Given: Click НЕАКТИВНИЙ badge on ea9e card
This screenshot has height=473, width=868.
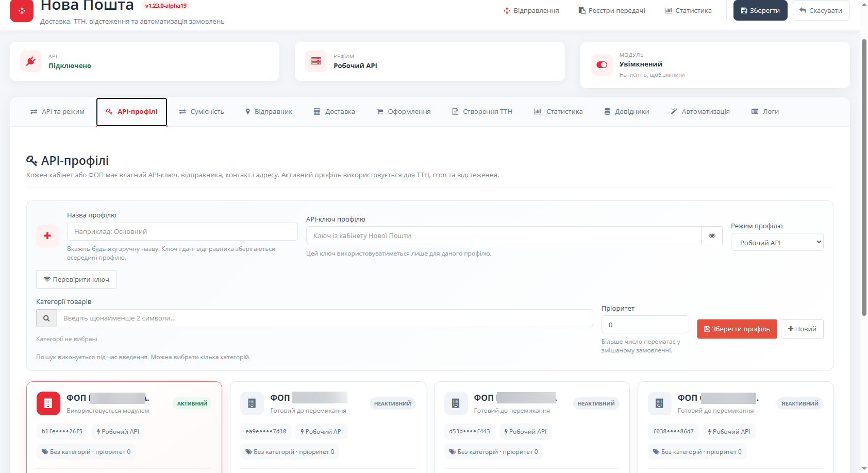Looking at the screenshot, I should (x=393, y=404).
